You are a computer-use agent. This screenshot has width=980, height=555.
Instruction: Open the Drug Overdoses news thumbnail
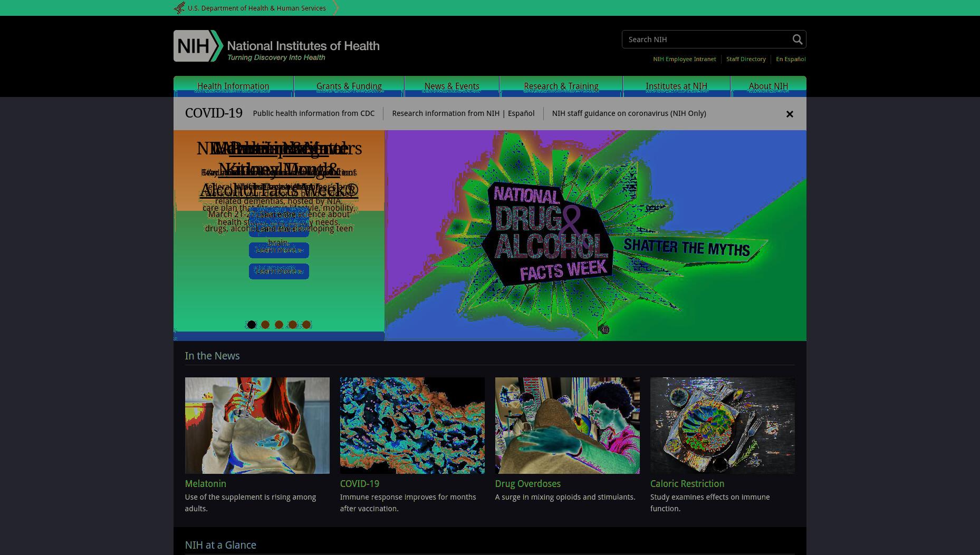pyautogui.click(x=568, y=425)
